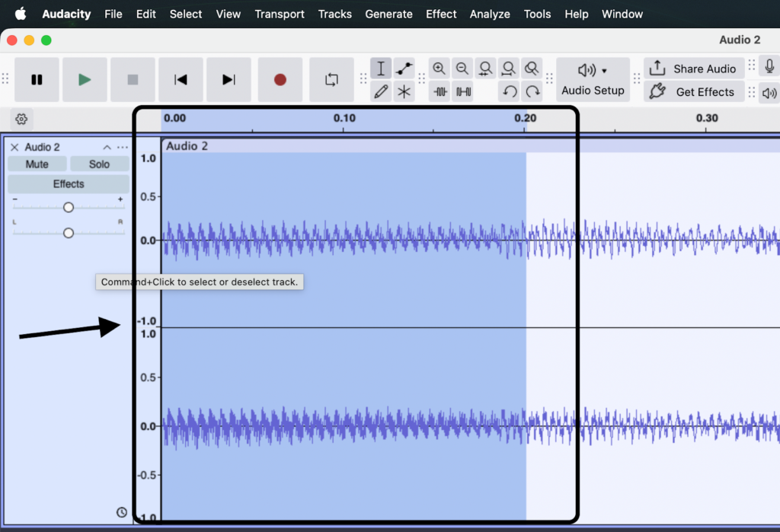
Task: Open the Audio Setup dropdown
Action: click(x=593, y=79)
